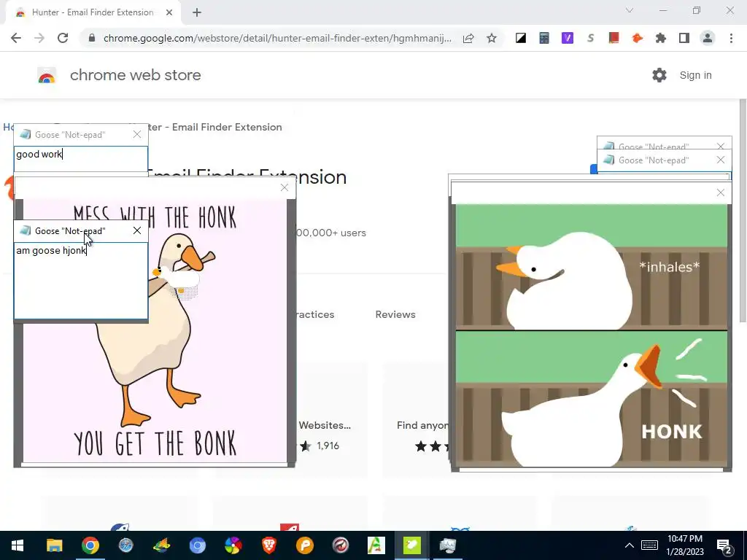Click the Sign in link

pos(695,75)
